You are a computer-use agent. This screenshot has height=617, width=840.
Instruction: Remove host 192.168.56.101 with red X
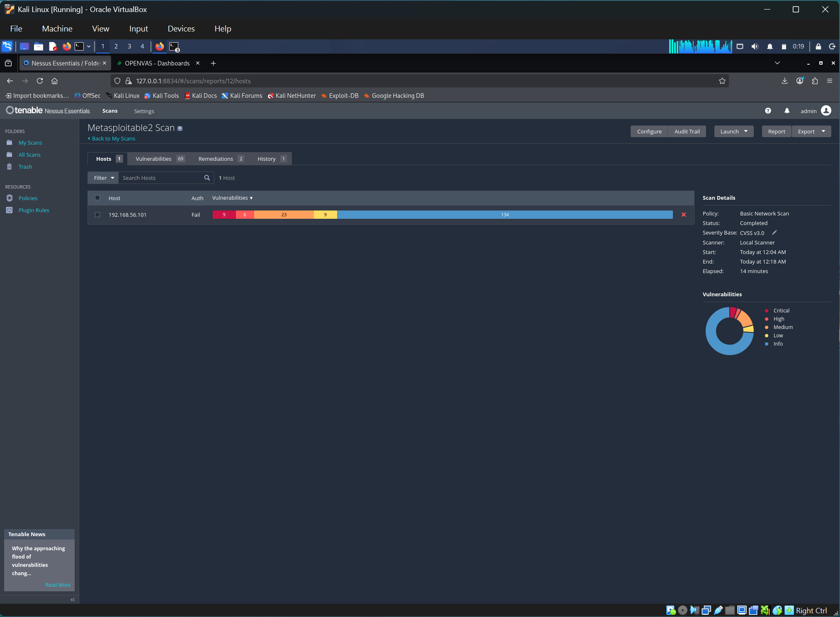pyautogui.click(x=684, y=215)
